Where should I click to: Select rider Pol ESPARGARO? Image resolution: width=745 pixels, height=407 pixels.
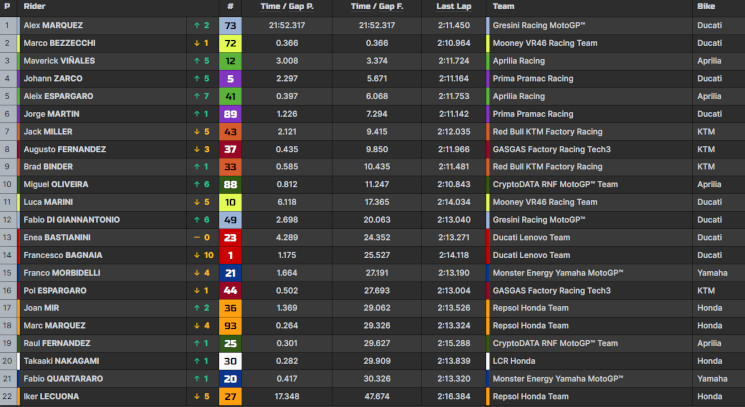pyautogui.click(x=55, y=291)
